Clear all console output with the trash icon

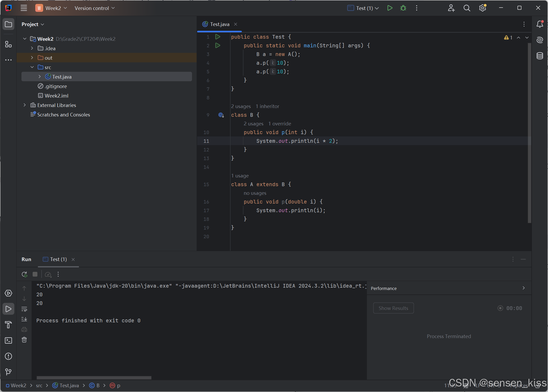coord(24,340)
